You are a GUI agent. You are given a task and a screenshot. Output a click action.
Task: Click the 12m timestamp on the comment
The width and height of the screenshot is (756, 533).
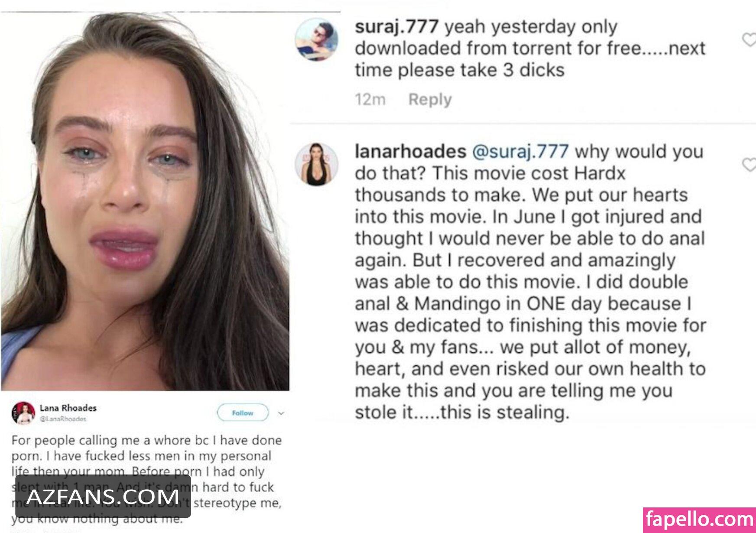point(370,100)
